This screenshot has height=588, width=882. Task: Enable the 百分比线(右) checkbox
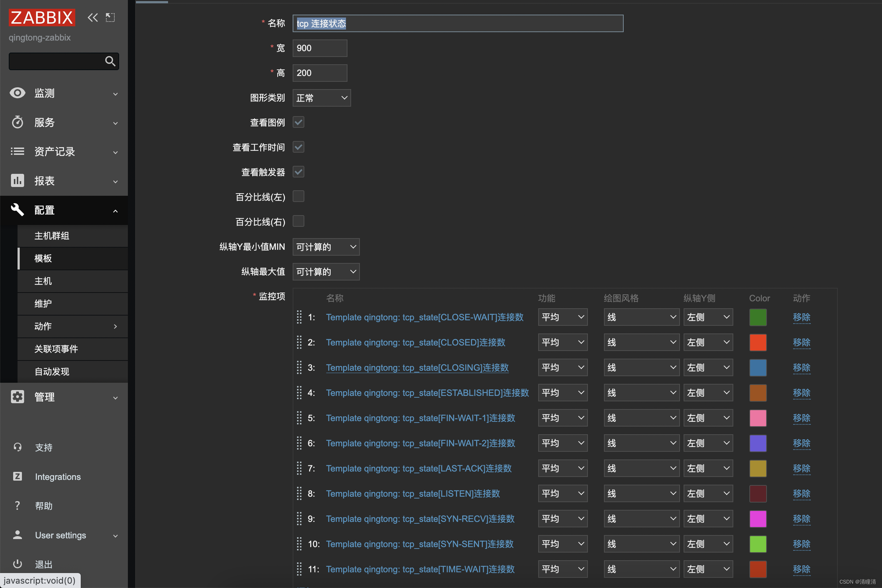click(x=299, y=221)
